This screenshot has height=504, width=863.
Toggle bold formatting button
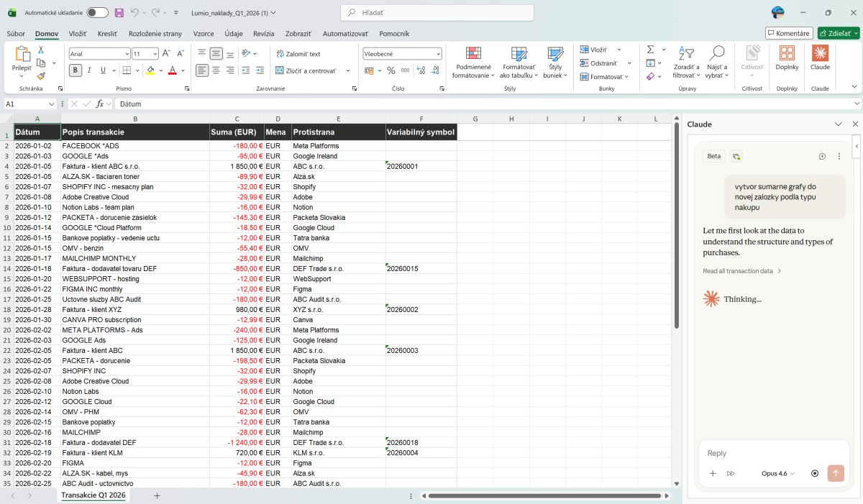76,70
